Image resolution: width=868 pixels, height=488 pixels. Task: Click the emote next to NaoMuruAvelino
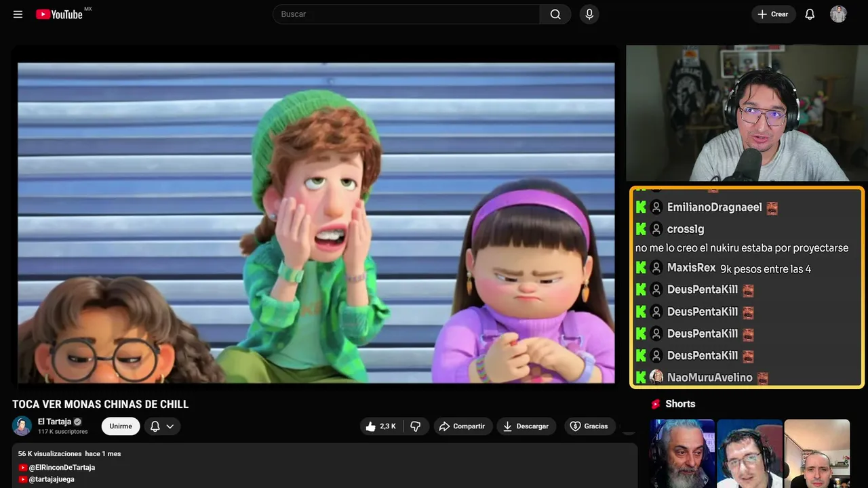762,378
